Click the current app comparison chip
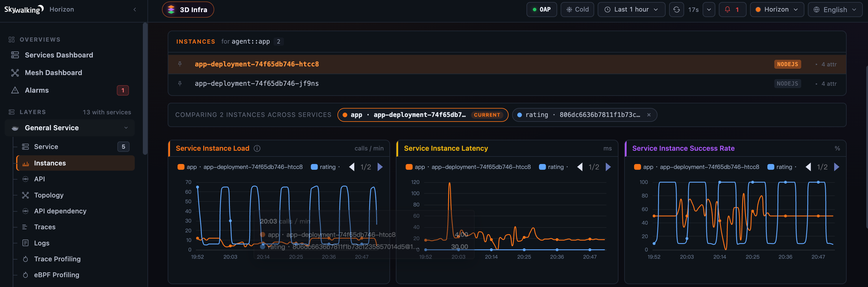 click(x=422, y=115)
